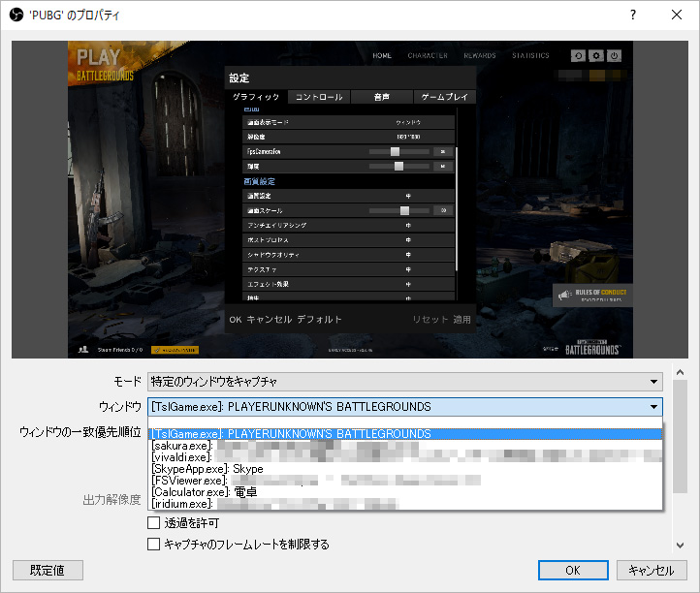Click the 画面表示モード setting row
The image size is (700, 593).
(349, 122)
